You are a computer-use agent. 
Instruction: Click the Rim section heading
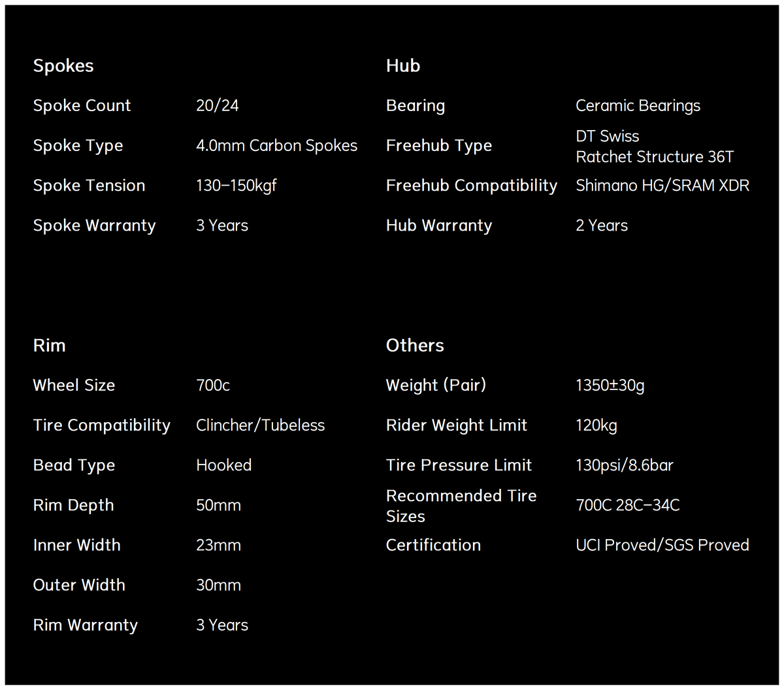(50, 345)
